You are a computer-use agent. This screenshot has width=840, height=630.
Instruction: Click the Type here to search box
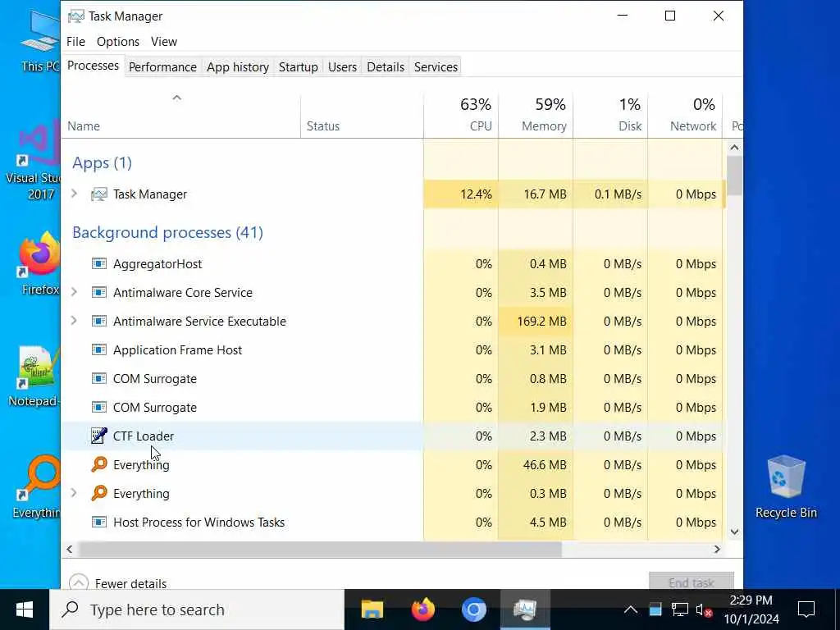pyautogui.click(x=197, y=609)
